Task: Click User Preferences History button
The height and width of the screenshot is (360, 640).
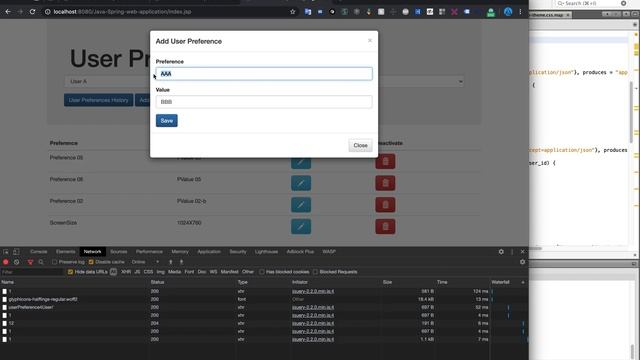Action: pyautogui.click(x=98, y=100)
